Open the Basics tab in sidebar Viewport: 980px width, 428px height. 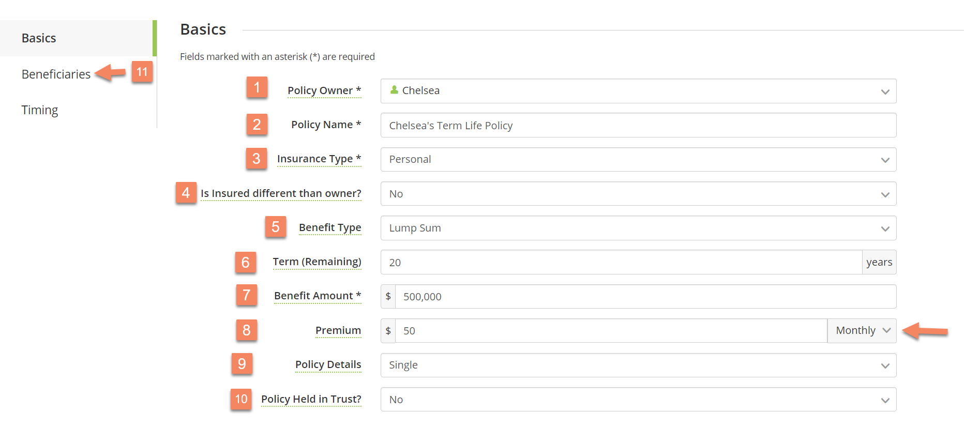(78, 38)
